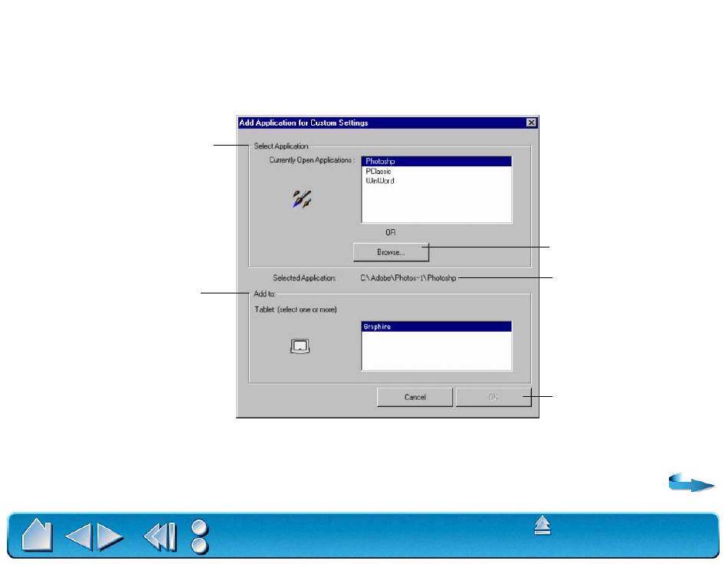Click the Selected Application path text

click(409, 278)
